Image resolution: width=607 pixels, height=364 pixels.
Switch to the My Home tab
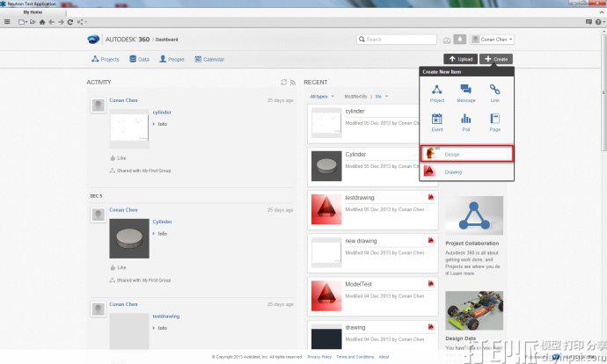pyautogui.click(x=33, y=12)
